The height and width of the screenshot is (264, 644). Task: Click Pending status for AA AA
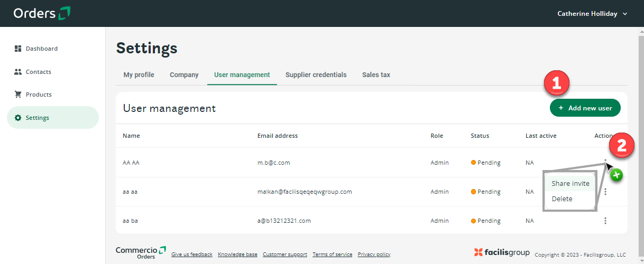[x=485, y=163]
